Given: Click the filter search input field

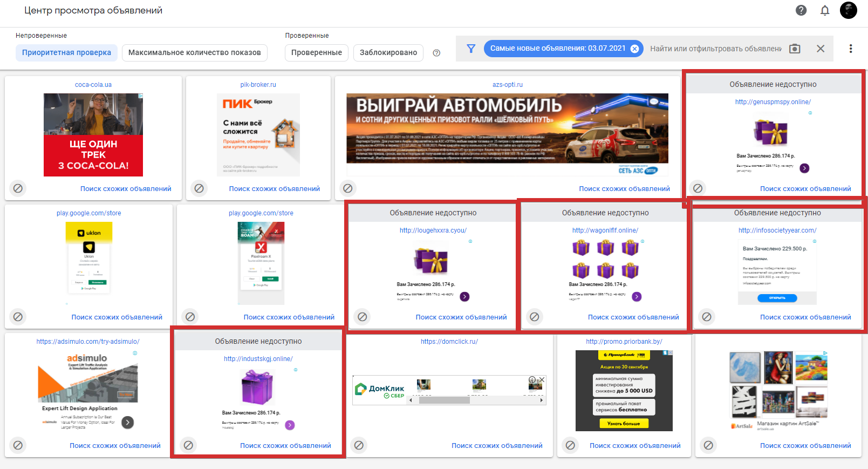Looking at the screenshot, I should [715, 49].
